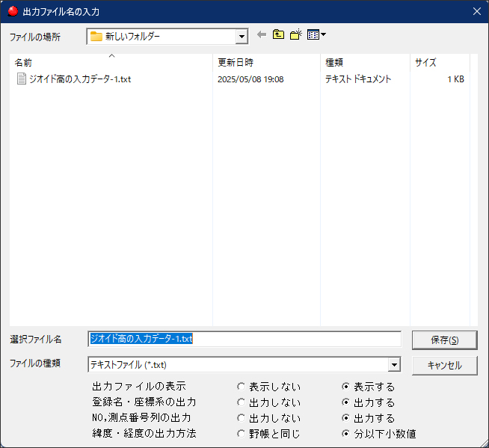The width and height of the screenshot is (489, 448).
Task: Select 出力しない for NO,測点番号列の出力
Action: tap(268, 418)
